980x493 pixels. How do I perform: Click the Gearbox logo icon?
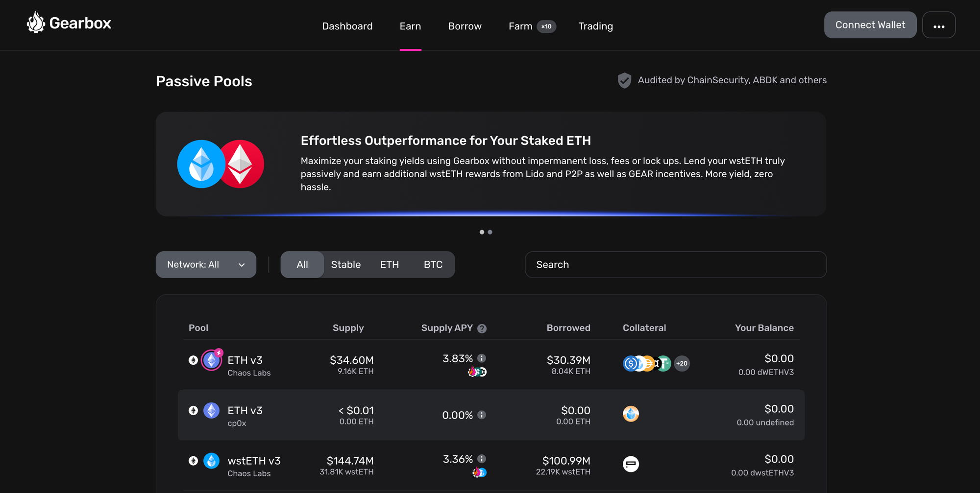36,23
